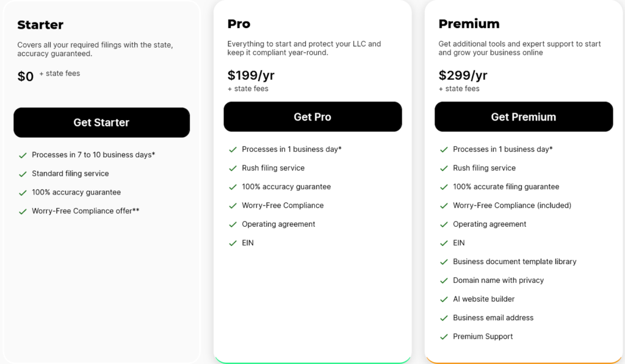Click checkmark beside Premium Support
Screen dimensions: 625x364
tap(444, 337)
